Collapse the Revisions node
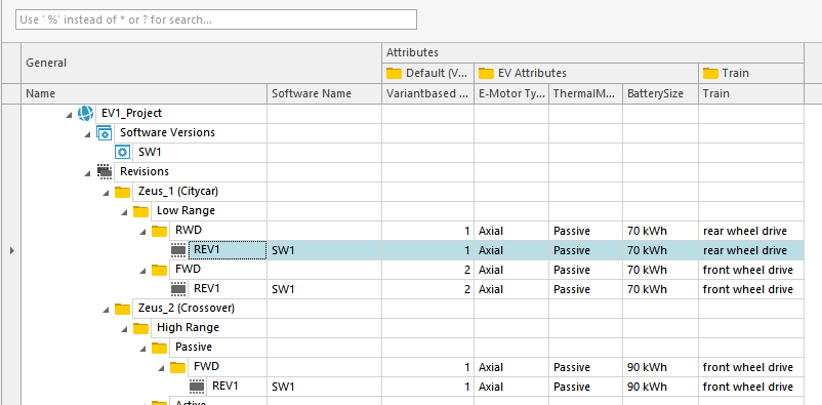The image size is (822, 405). tap(88, 172)
